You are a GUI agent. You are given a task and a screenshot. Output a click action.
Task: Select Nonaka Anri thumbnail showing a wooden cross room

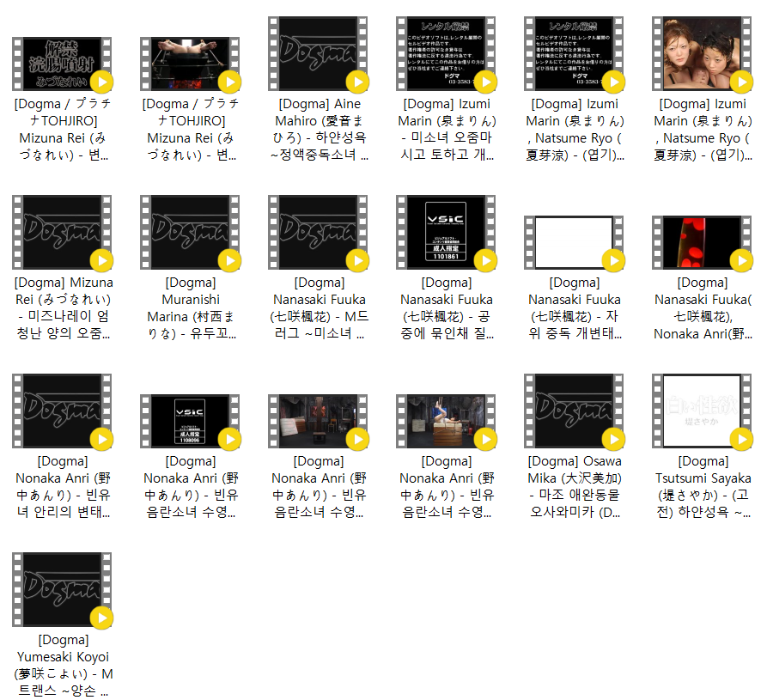pyautogui.click(x=318, y=421)
